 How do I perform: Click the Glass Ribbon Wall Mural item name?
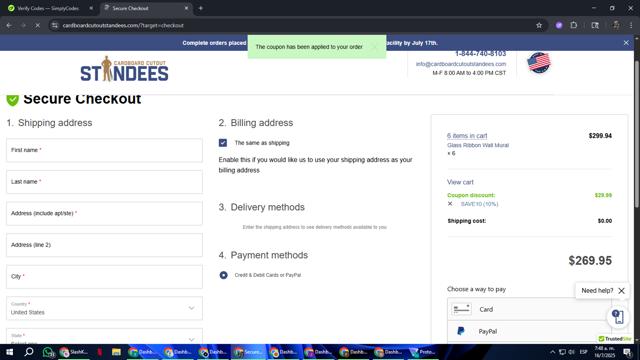point(478,145)
